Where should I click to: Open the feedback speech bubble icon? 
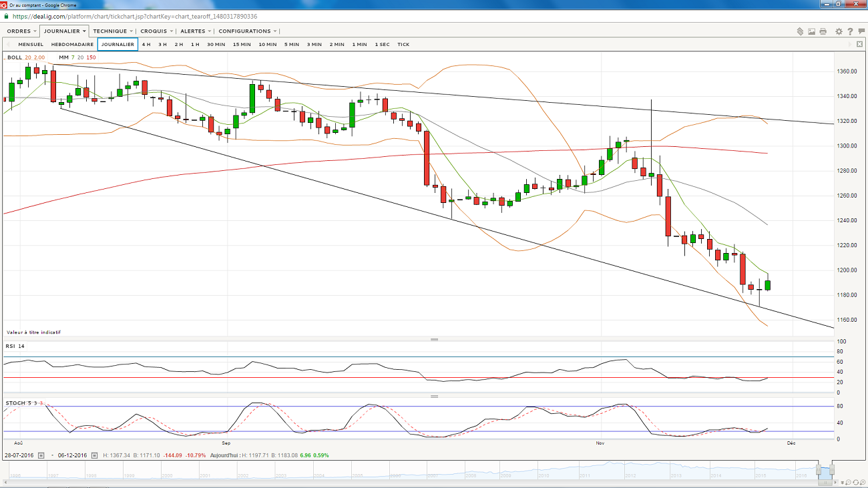pyautogui.click(x=861, y=31)
